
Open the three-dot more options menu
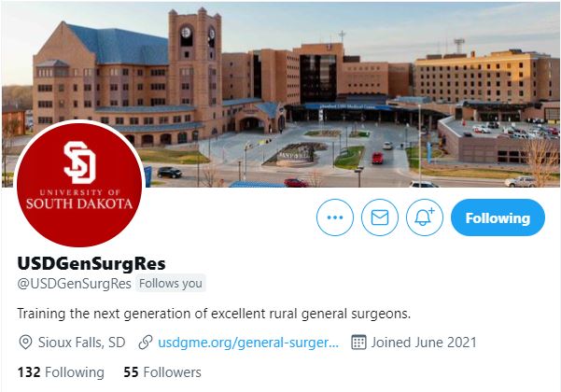tap(335, 217)
